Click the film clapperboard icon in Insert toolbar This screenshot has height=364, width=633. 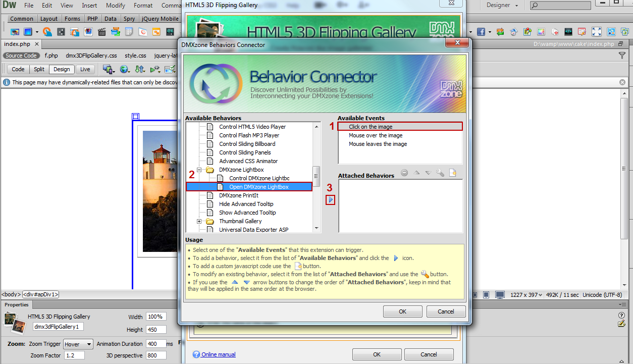[102, 32]
